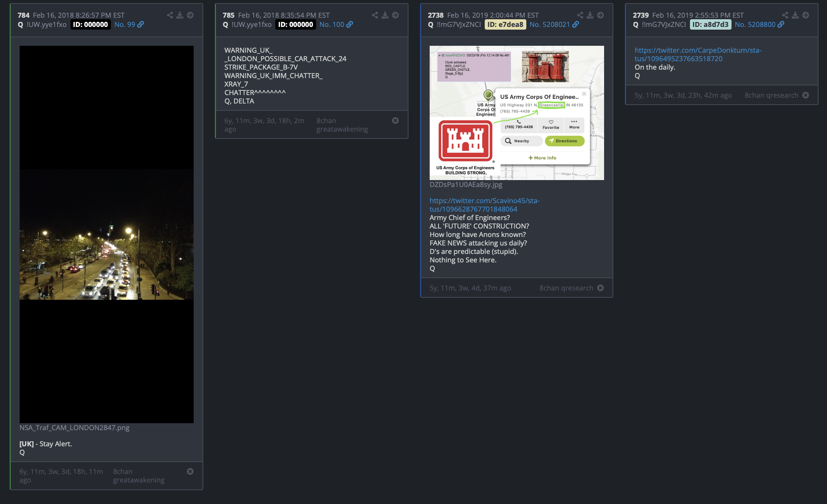Click the "On the daily." text
The height and width of the screenshot is (504, 827).
655,67
